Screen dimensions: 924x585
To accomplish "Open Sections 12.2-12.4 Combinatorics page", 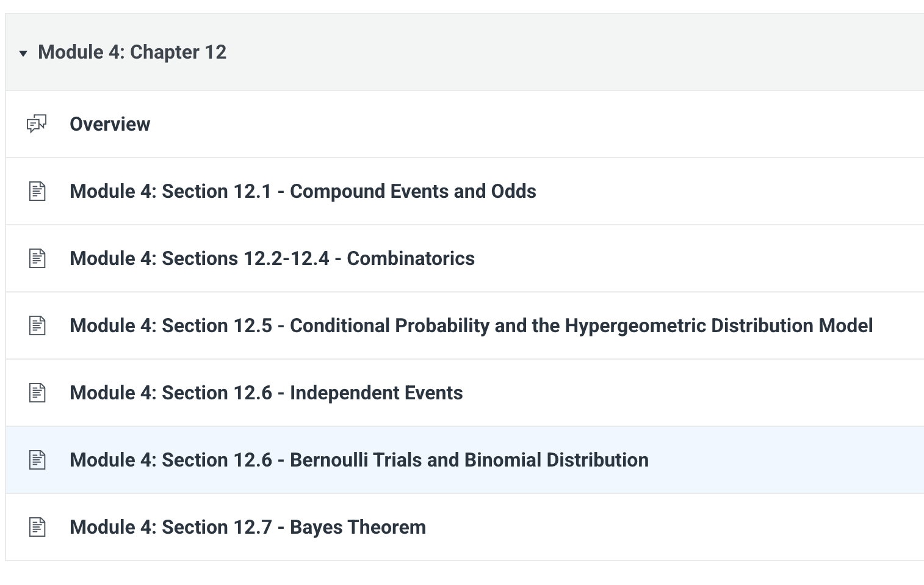I will tap(272, 258).
